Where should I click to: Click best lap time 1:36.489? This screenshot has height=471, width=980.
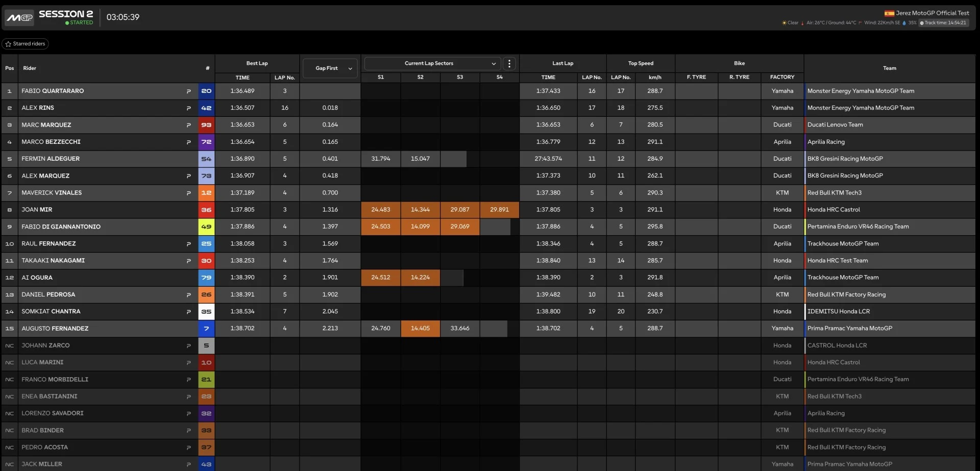242,91
